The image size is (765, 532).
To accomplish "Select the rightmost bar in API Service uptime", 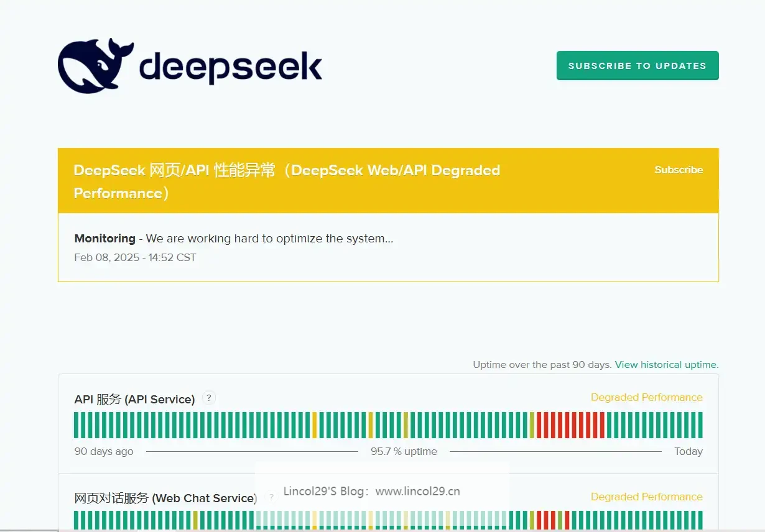I will tap(700, 425).
